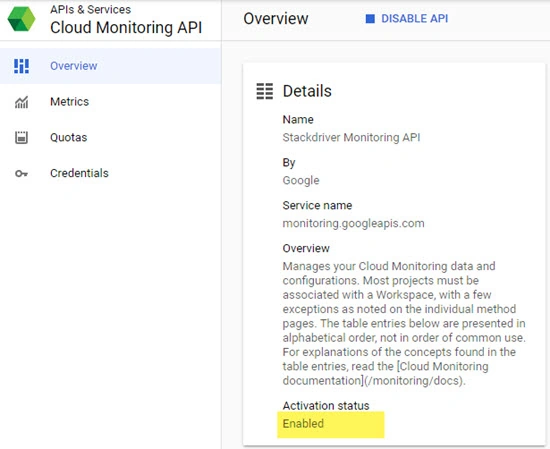
Task: Click the Overview page header title
Action: (x=276, y=19)
